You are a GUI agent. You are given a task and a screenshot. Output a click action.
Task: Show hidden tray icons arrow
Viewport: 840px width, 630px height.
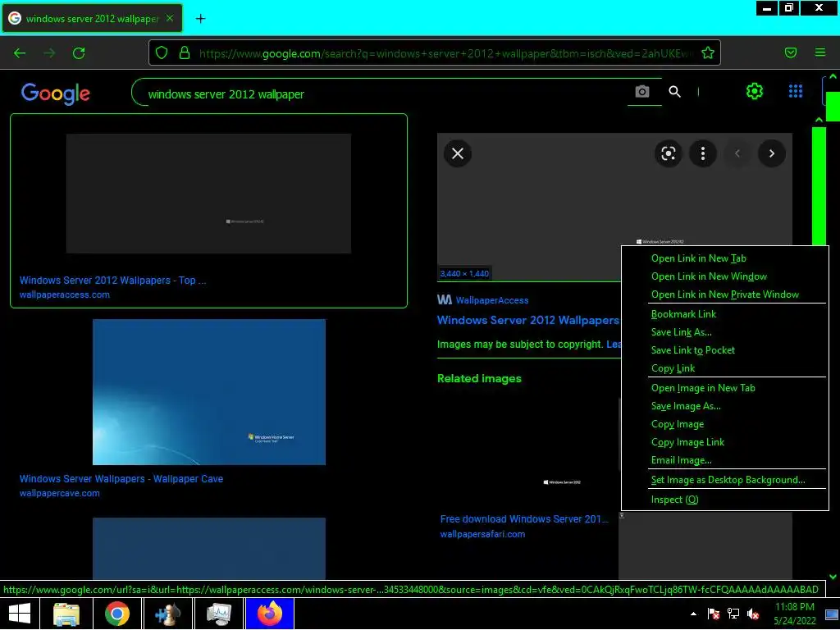point(693,614)
